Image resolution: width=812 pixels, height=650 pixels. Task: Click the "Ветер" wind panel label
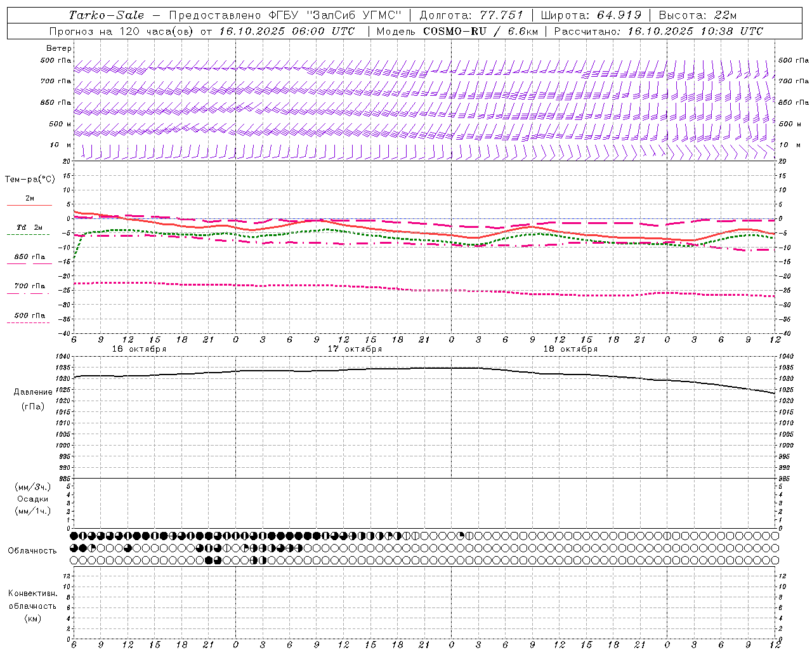pyautogui.click(x=59, y=48)
